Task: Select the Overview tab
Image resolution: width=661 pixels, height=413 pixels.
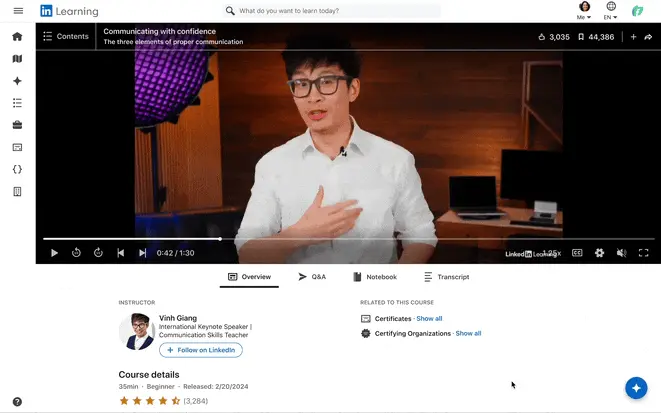Action: coord(249,277)
